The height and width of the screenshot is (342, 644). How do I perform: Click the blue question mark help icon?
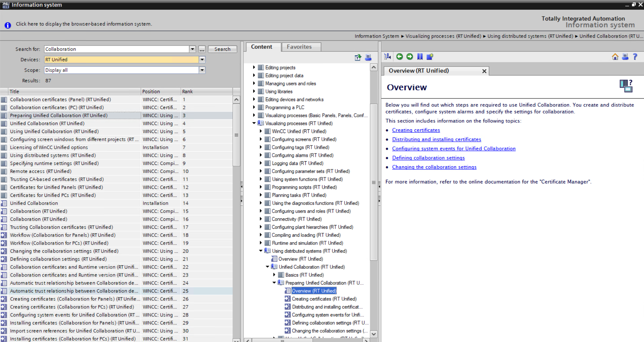coord(635,57)
